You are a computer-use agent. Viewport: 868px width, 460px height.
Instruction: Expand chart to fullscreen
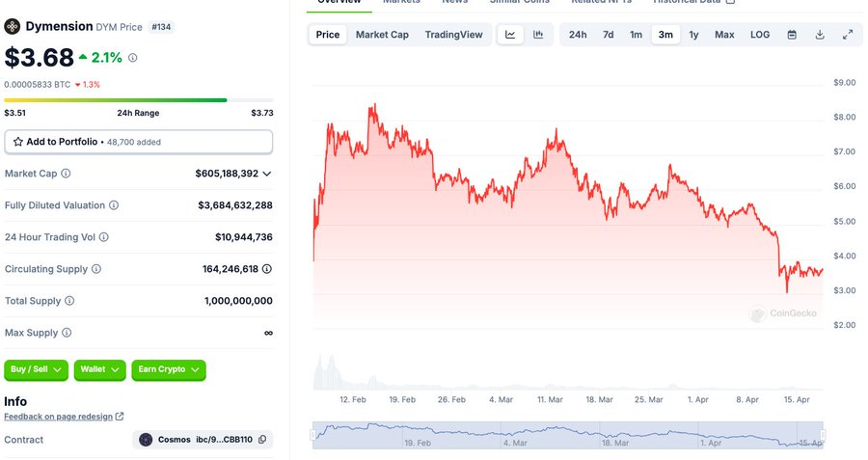[x=848, y=35]
